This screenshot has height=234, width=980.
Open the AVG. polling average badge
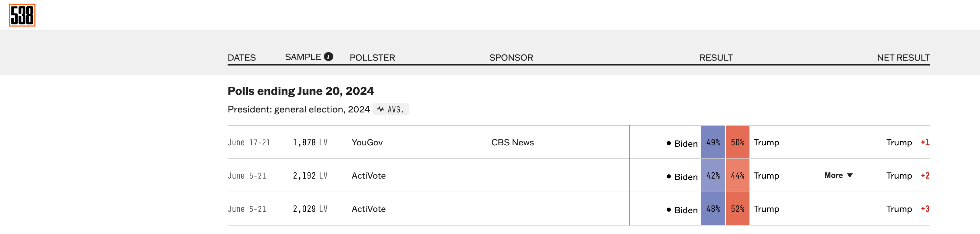(391, 110)
